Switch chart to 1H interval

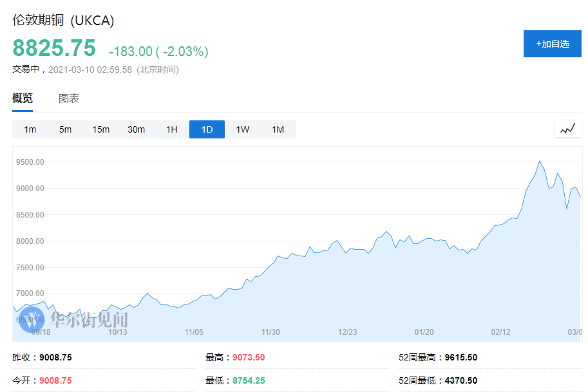coord(171,129)
